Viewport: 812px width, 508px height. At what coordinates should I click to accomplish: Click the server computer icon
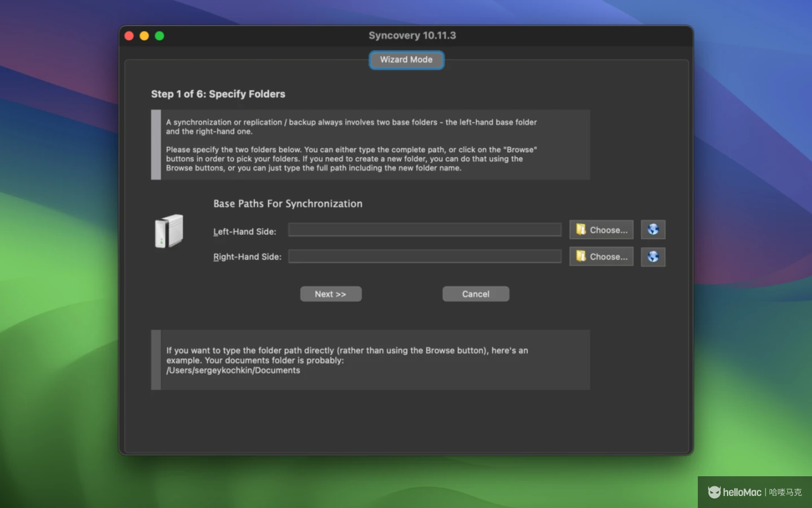pos(169,231)
